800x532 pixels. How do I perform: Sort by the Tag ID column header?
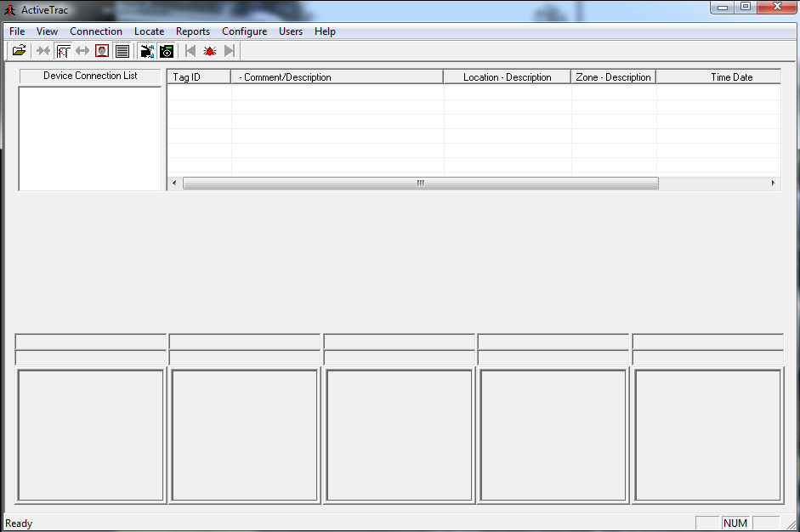tap(199, 77)
